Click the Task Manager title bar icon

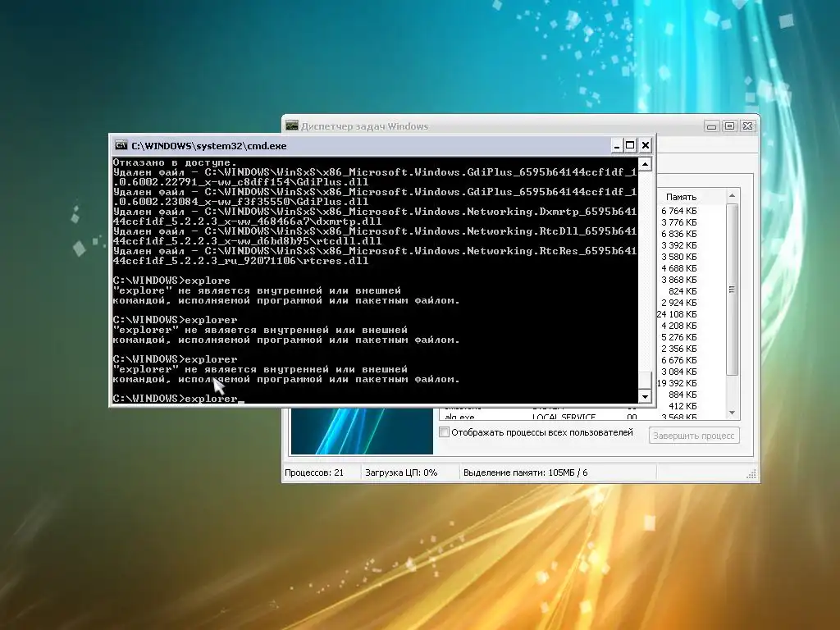point(292,126)
